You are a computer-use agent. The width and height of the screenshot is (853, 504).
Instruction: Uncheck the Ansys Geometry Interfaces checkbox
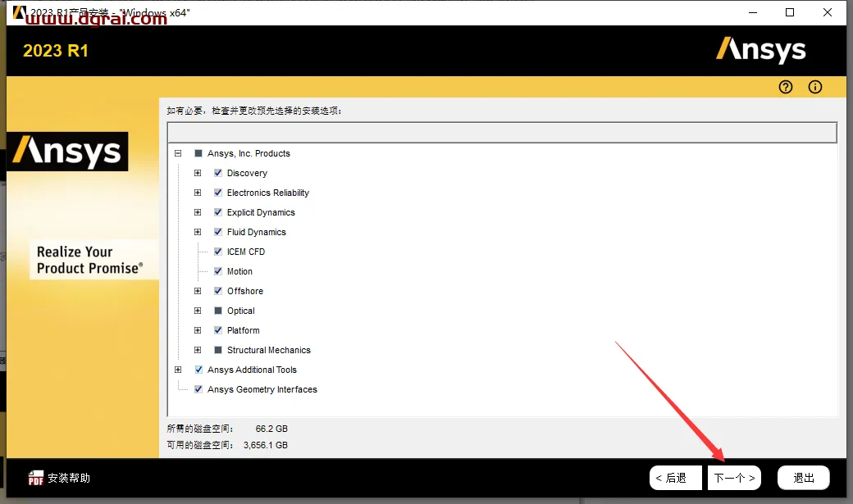198,389
